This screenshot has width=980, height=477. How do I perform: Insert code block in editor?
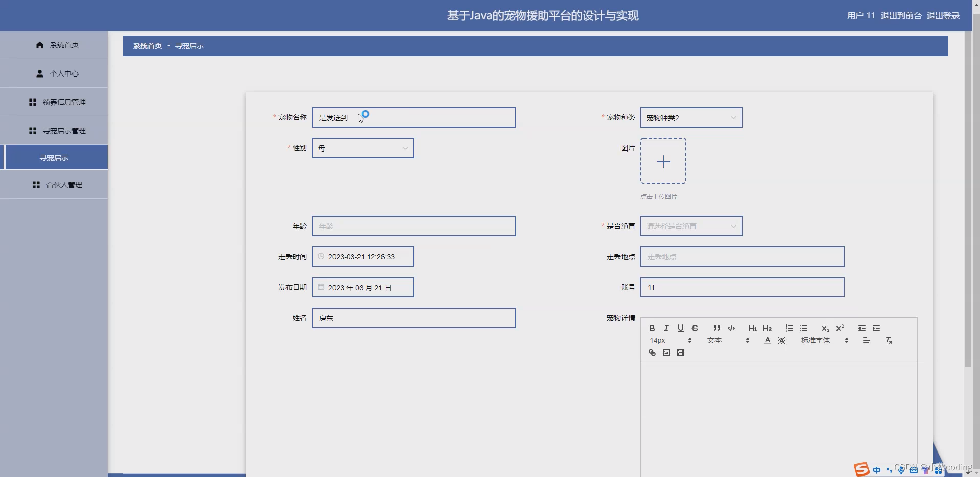(731, 328)
